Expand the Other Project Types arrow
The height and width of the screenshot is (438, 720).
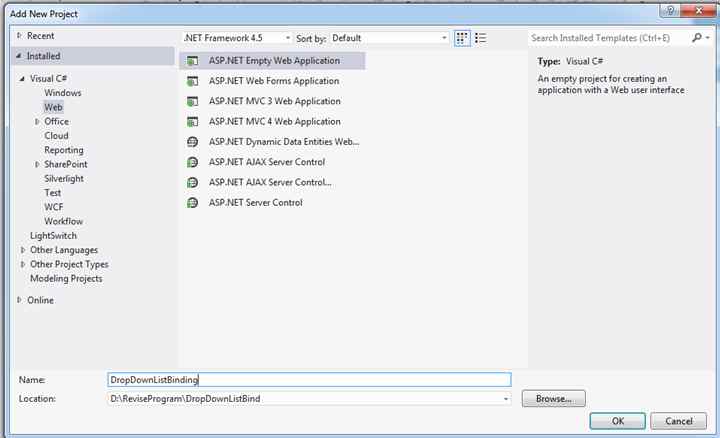pyautogui.click(x=22, y=264)
